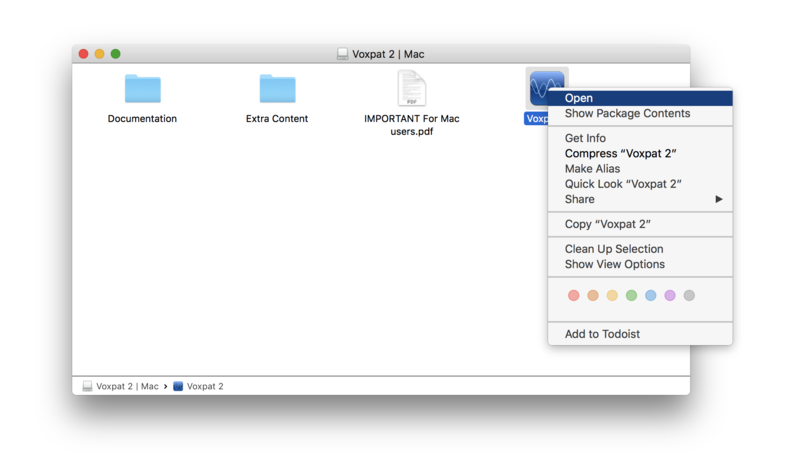This screenshot has height=472, width=800.
Task: Click the Extra Content folder label
Action: pos(277,119)
